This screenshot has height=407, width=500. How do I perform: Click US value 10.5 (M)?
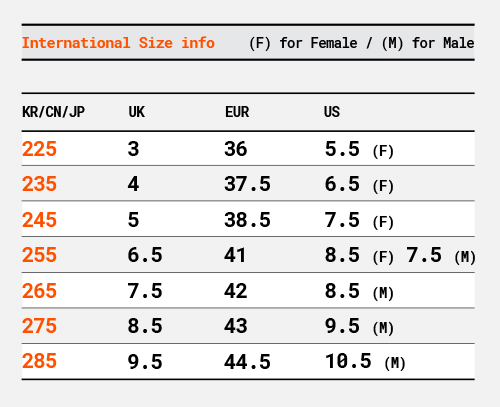pyautogui.click(x=365, y=362)
